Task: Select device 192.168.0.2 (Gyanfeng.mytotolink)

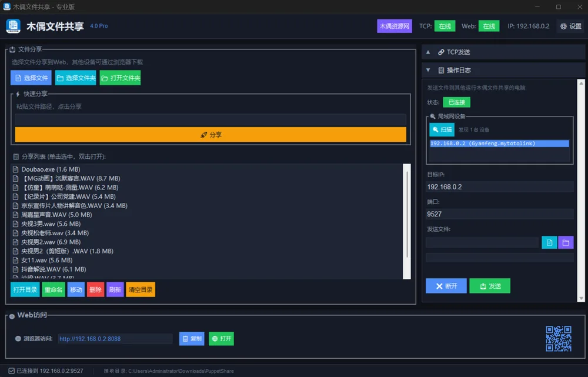Action: [499, 144]
